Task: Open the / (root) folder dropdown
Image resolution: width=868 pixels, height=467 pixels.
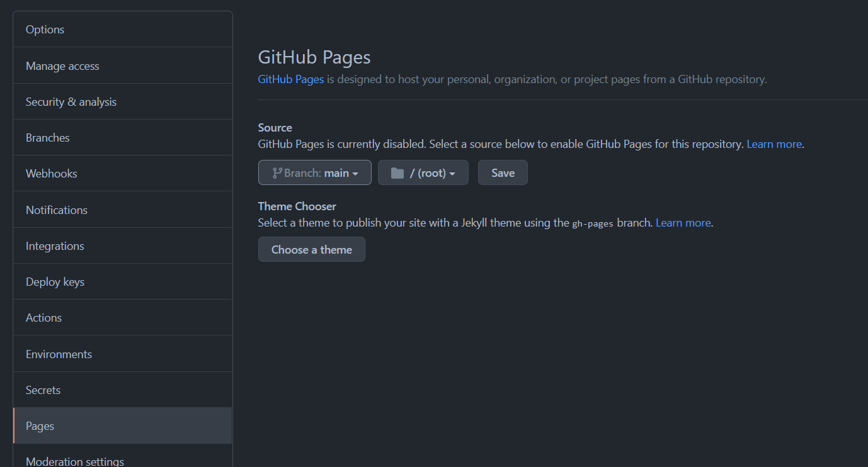Action: [423, 172]
